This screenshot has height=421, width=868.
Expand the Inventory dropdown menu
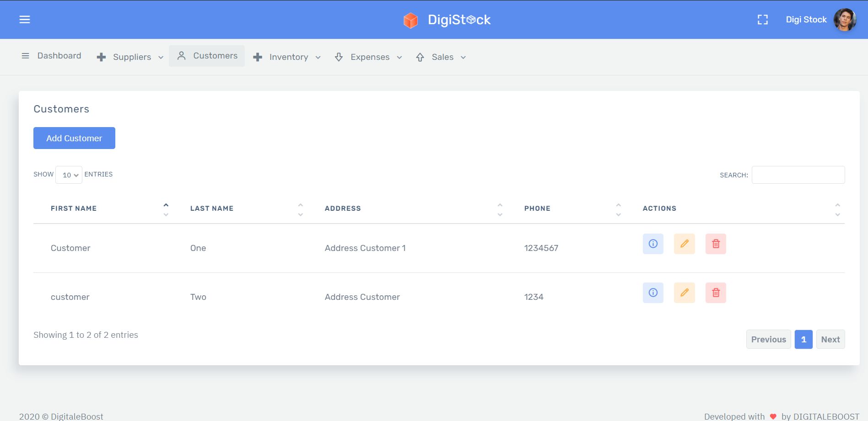point(287,57)
